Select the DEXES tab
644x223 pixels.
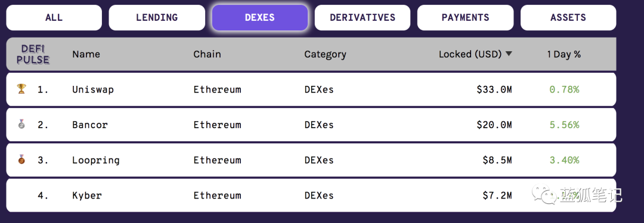[x=259, y=18]
